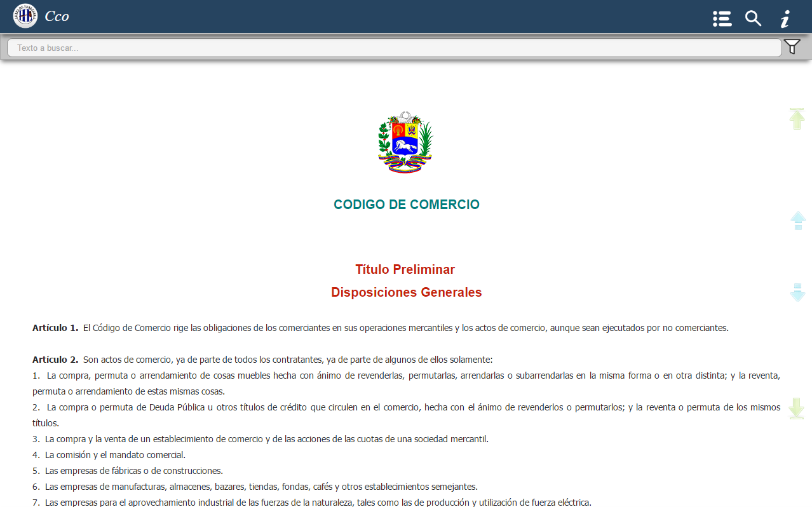This screenshot has width=812, height=507.
Task: Focus the 'Texto a buscar...' search field
Action: (x=394, y=48)
